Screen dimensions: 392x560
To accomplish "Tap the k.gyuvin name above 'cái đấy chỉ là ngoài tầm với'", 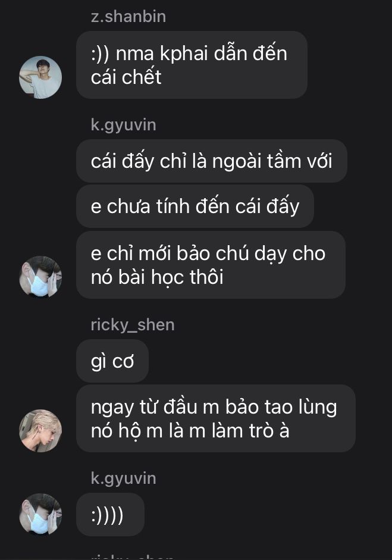I will 123,126.
